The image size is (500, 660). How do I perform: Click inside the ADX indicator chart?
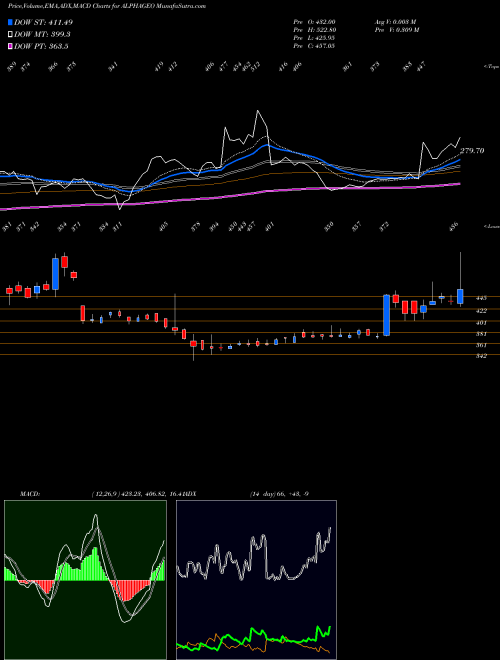256,580
